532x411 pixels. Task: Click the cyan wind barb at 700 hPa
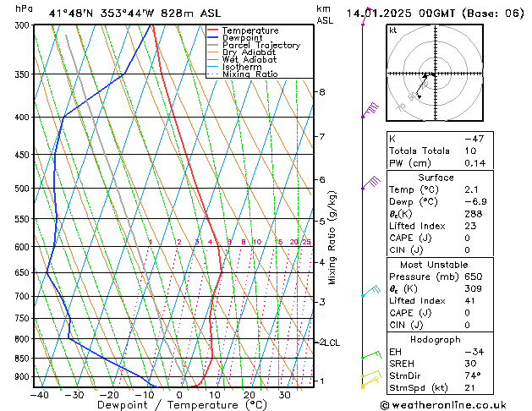[x=371, y=291]
